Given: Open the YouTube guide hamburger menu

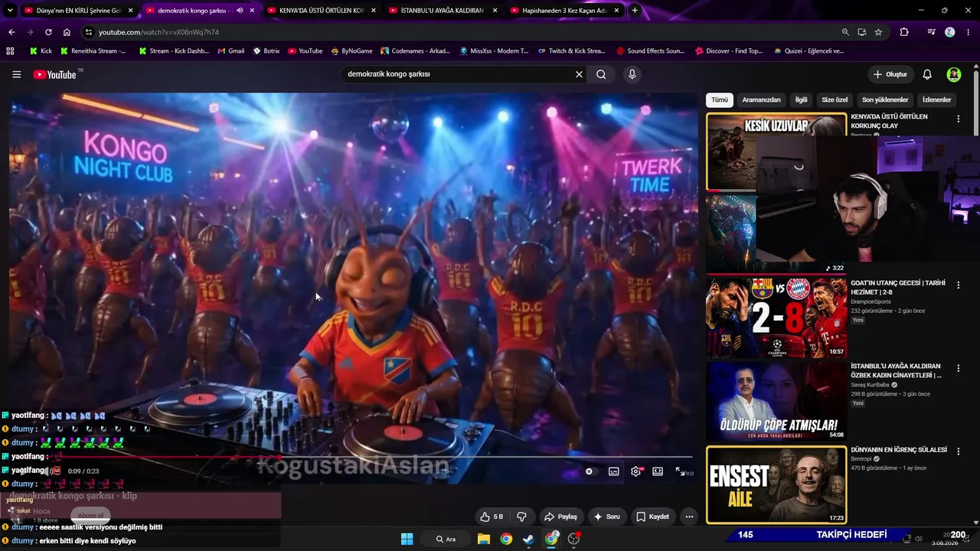Looking at the screenshot, I should [16, 74].
